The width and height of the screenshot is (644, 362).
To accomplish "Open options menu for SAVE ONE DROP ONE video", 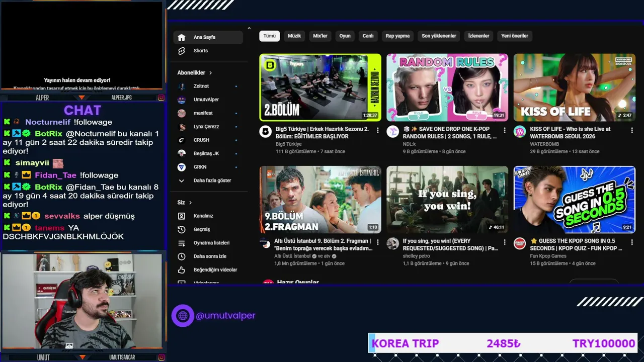I will coord(505,130).
